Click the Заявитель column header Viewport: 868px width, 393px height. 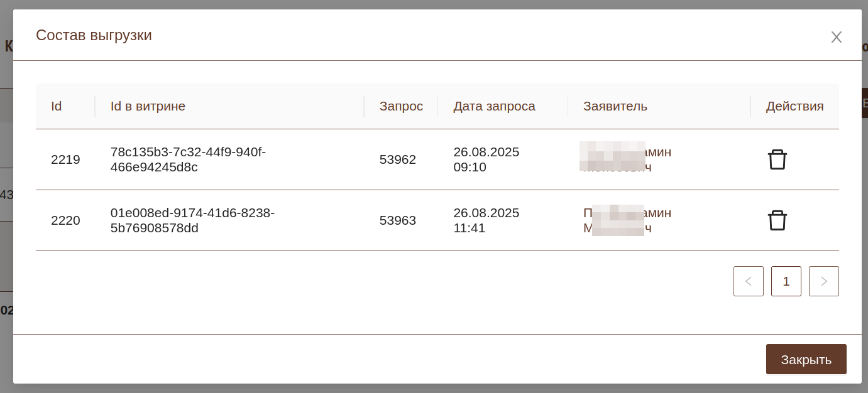tap(615, 106)
